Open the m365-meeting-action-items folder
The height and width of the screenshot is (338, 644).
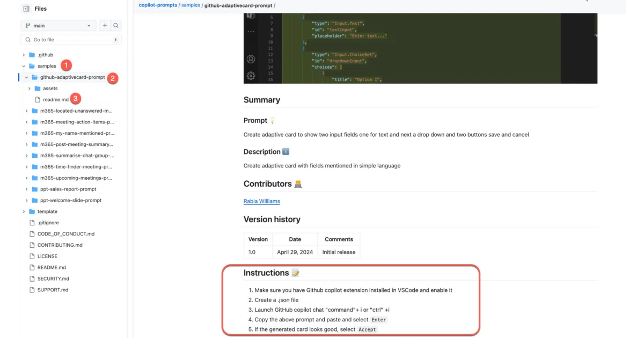(x=77, y=122)
